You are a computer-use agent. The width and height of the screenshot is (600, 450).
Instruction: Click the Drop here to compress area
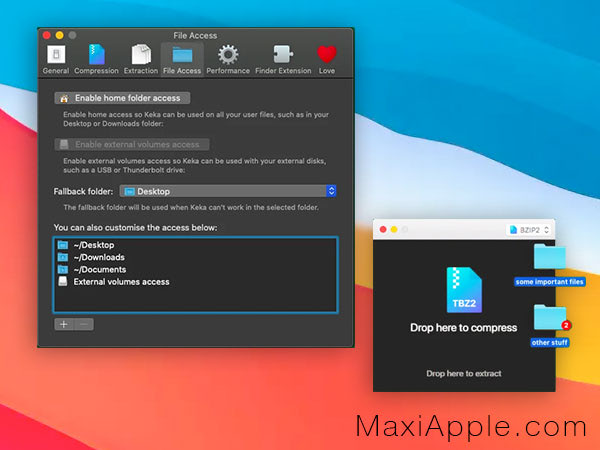click(x=463, y=328)
